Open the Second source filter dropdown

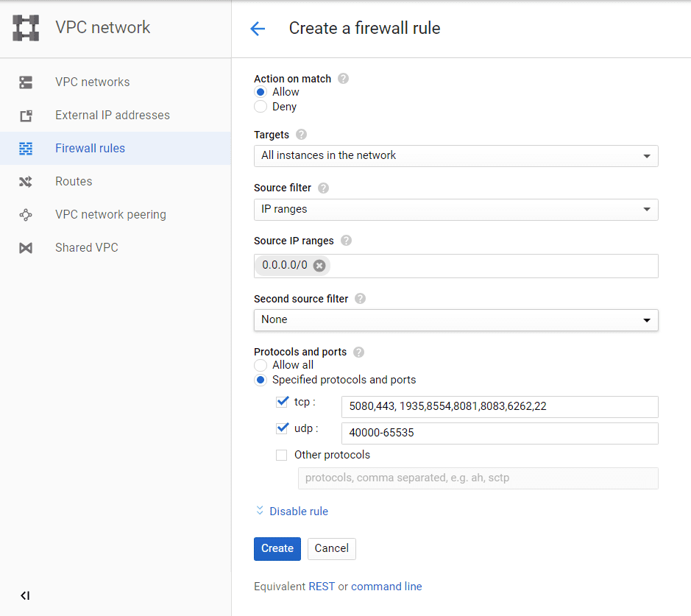coord(456,320)
